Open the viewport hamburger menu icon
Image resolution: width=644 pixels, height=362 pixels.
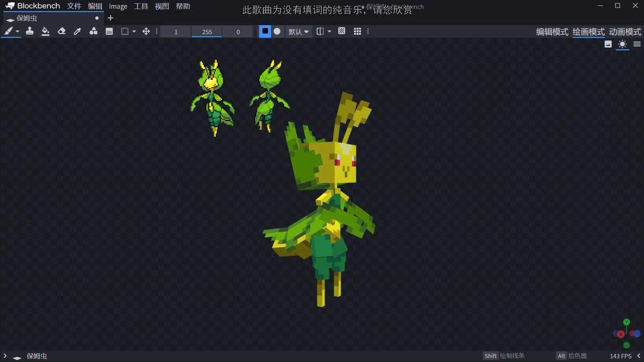pyautogui.click(x=636, y=44)
